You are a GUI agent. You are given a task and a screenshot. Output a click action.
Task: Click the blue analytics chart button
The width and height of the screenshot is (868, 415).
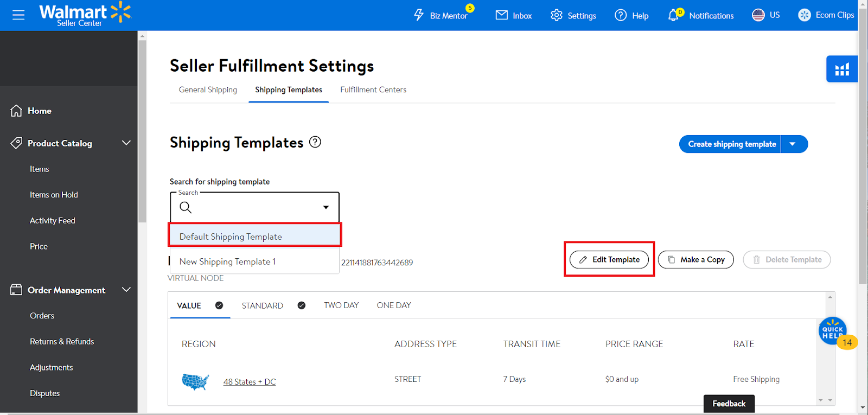[x=842, y=69]
